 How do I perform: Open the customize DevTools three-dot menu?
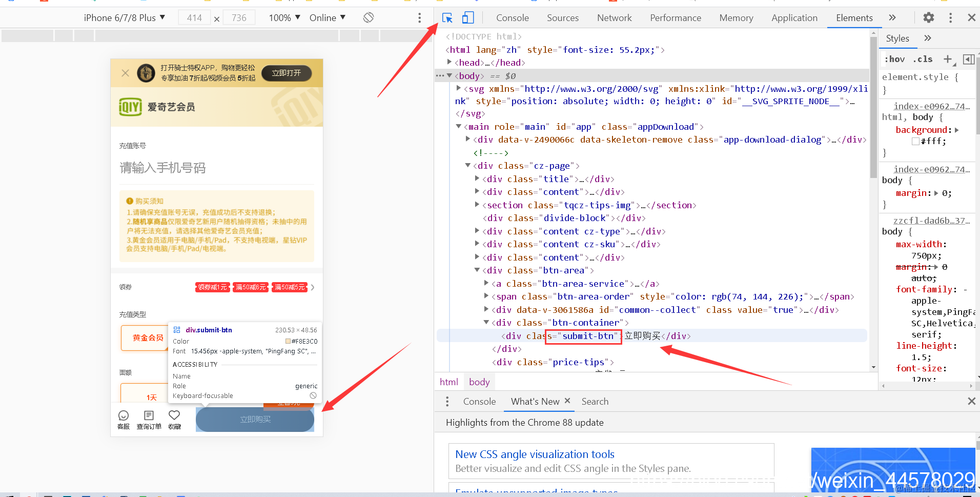pos(950,18)
